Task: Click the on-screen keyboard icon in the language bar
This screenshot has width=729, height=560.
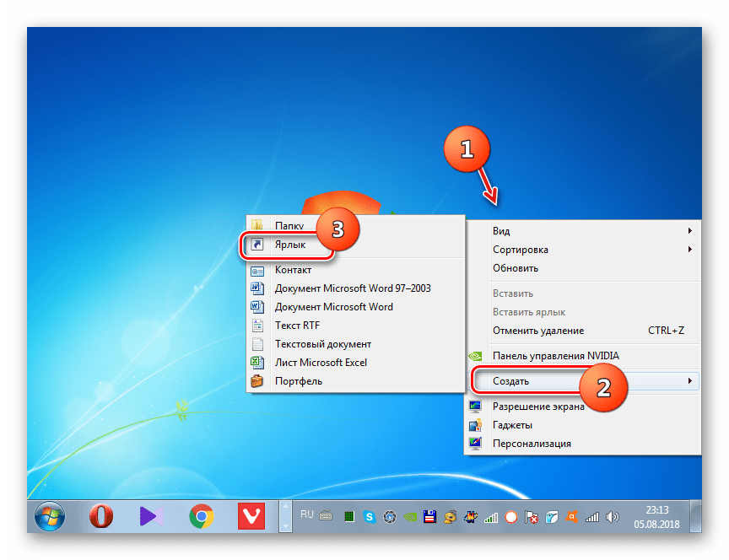Action: pos(327,515)
